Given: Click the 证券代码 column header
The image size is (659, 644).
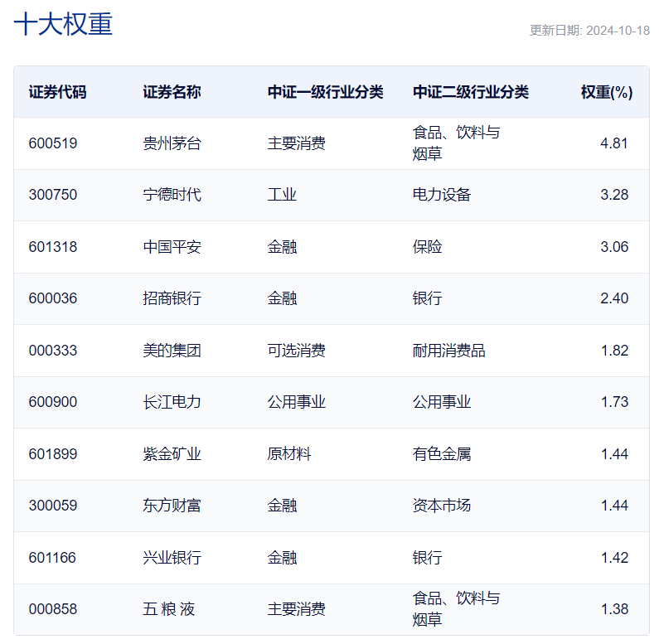Looking at the screenshot, I should tap(57, 92).
